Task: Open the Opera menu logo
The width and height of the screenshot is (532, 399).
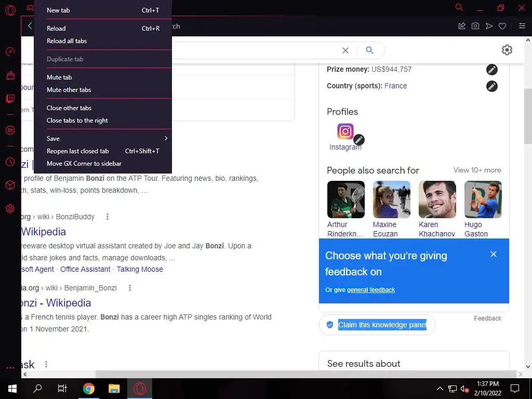Action: pyautogui.click(x=10, y=10)
